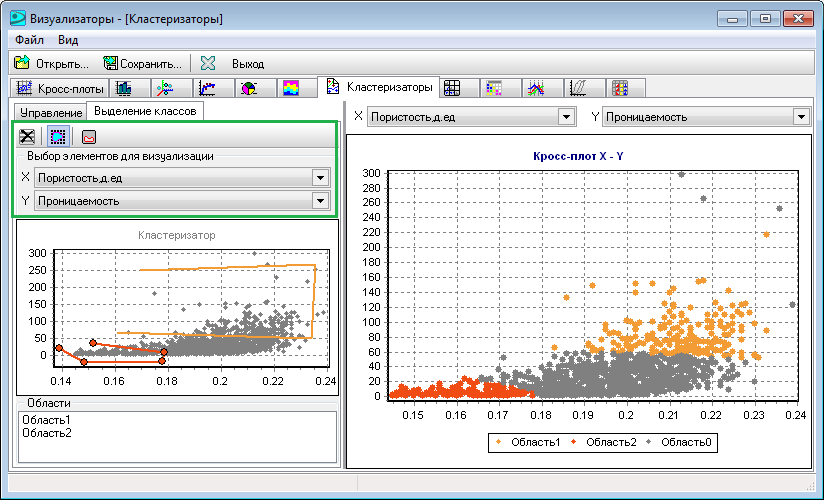Click the Сохранить button
824x500 pixels.
pos(142,64)
